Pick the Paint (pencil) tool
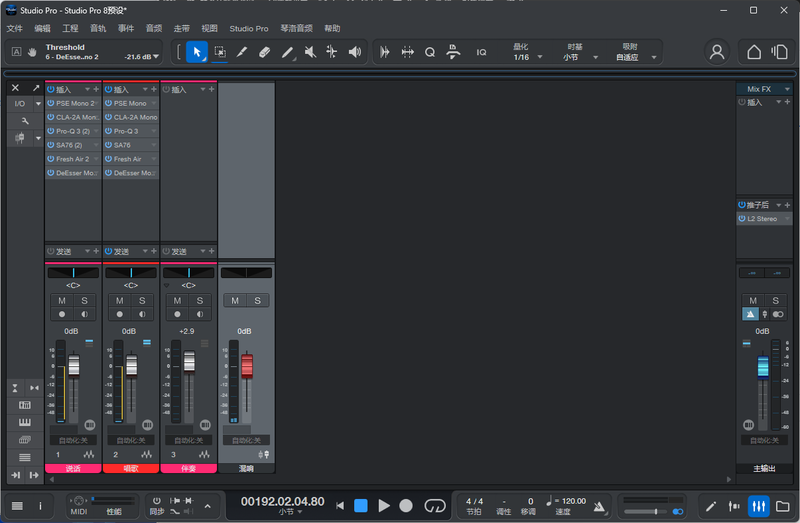This screenshot has height=523, width=800. click(x=242, y=52)
